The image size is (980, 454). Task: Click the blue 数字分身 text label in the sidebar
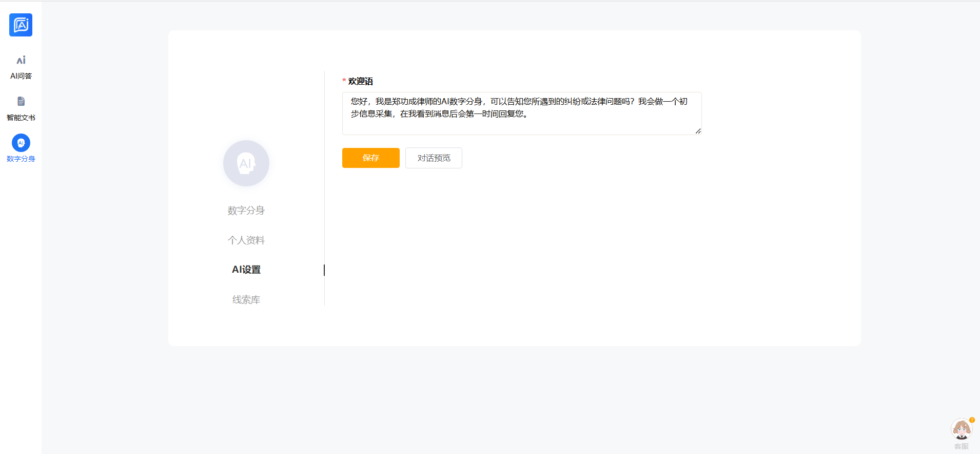point(21,159)
